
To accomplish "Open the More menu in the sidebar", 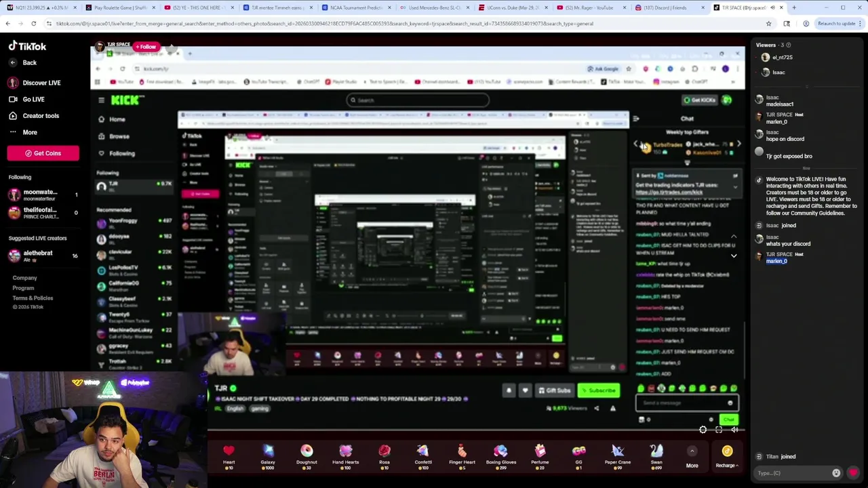I will coord(24,132).
